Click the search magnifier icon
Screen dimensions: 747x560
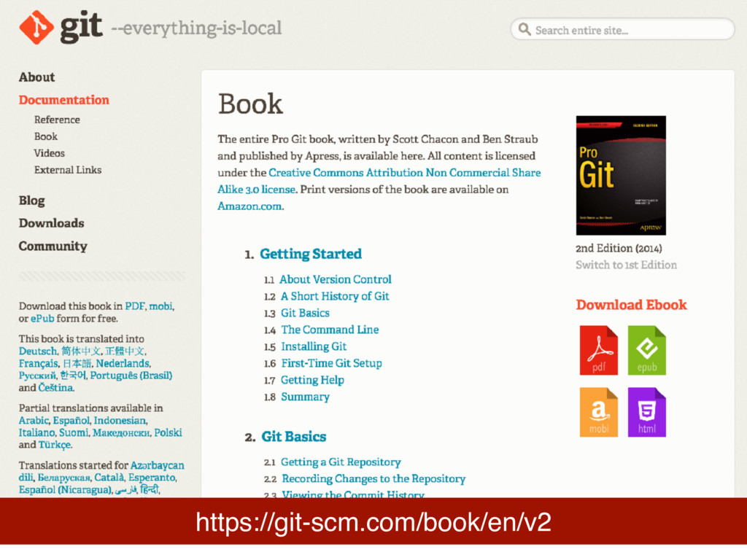[525, 29]
